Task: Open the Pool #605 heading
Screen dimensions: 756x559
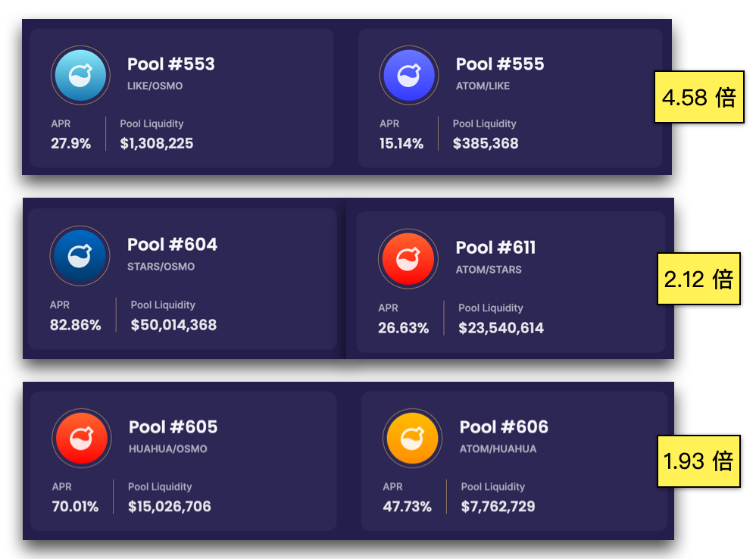Action: (173, 427)
